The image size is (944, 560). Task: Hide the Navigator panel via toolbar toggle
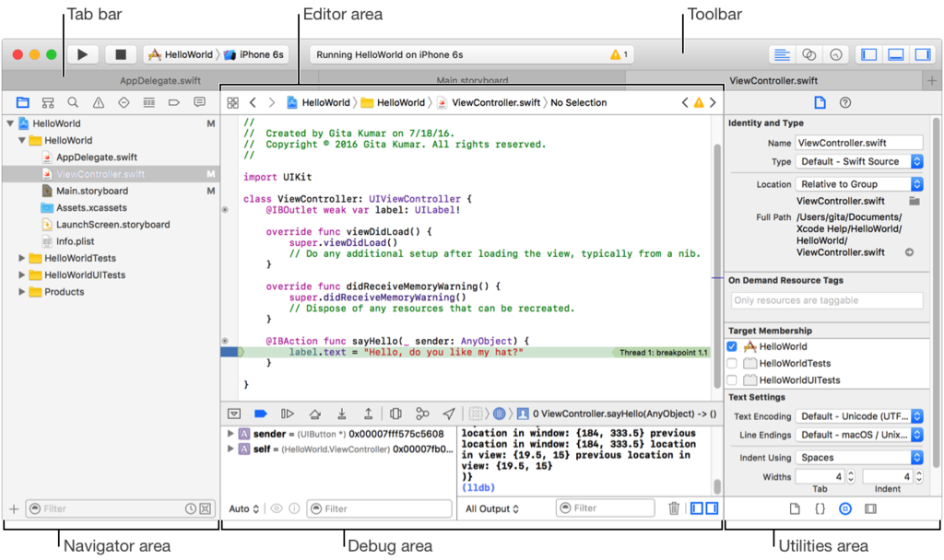coord(868,54)
